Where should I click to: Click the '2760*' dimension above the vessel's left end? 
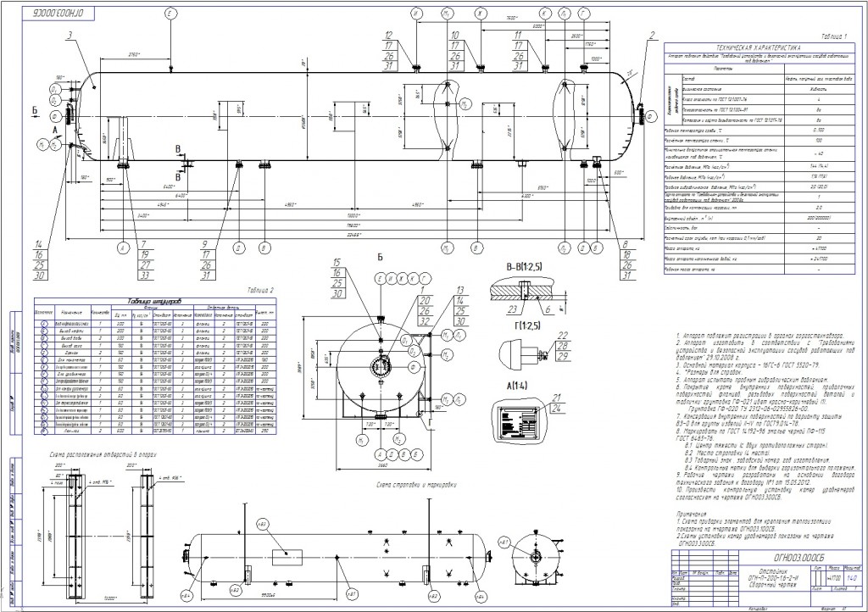click(x=135, y=54)
